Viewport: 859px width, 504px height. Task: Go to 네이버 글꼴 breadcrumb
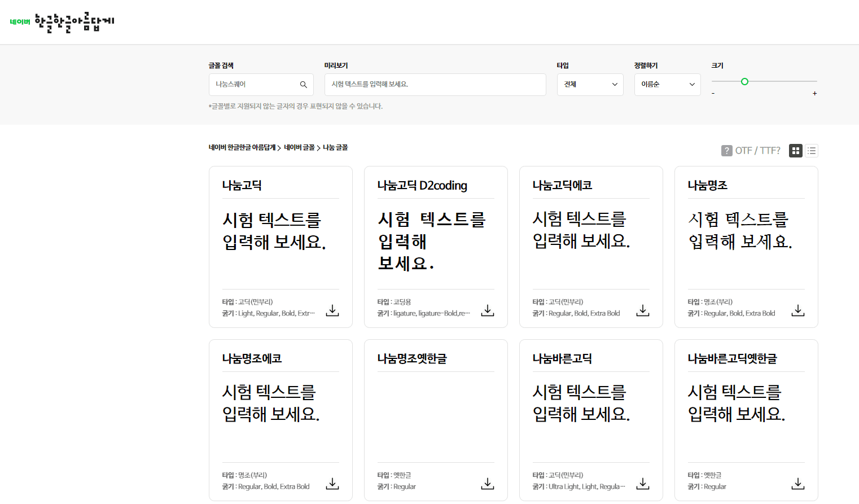pos(299,148)
